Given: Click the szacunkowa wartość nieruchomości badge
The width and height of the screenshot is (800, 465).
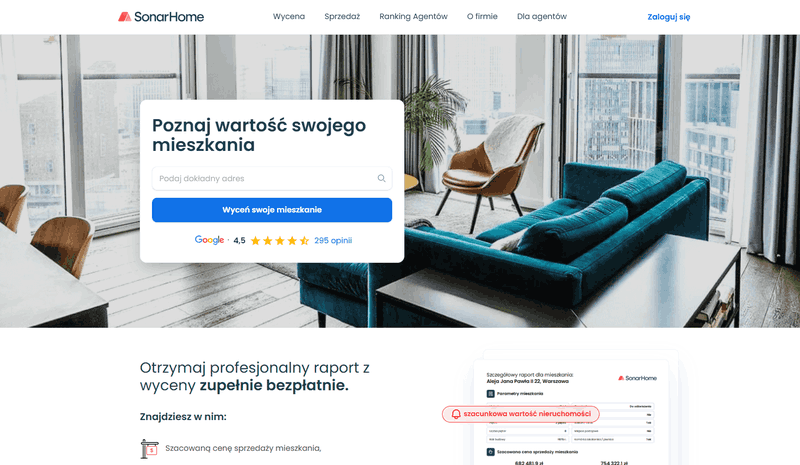Looking at the screenshot, I should click(520, 414).
